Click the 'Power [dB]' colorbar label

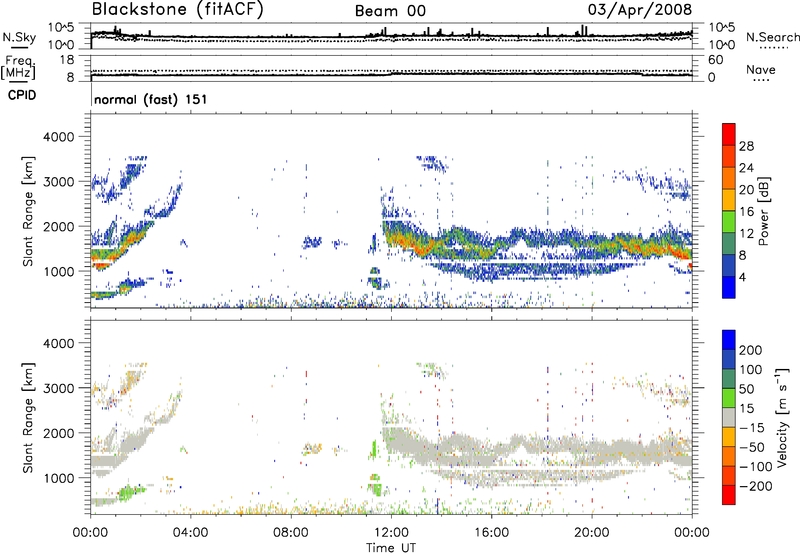pyautogui.click(x=763, y=211)
